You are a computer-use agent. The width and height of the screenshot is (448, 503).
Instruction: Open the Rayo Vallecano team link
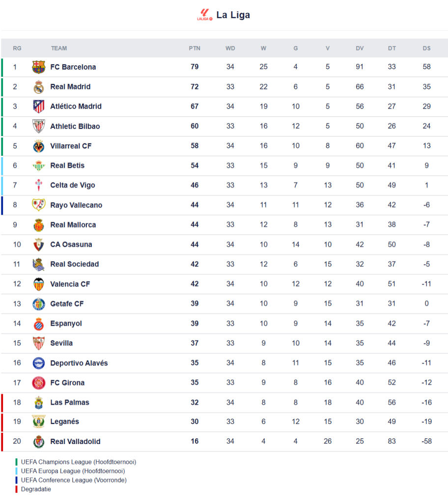coord(76,205)
